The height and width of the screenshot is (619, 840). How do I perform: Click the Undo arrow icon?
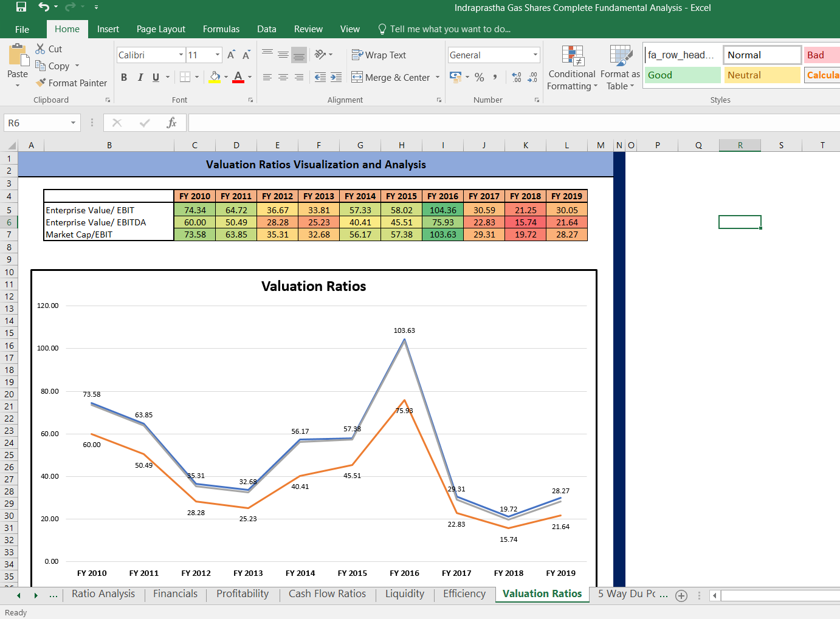(x=44, y=7)
